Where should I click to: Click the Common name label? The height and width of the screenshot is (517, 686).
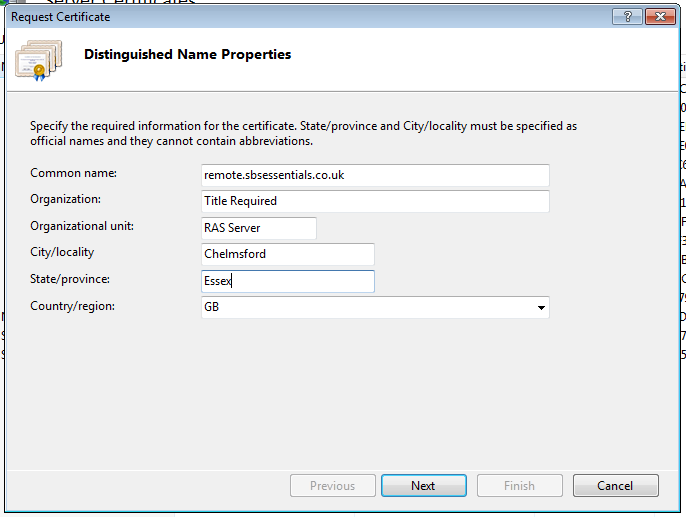73,174
